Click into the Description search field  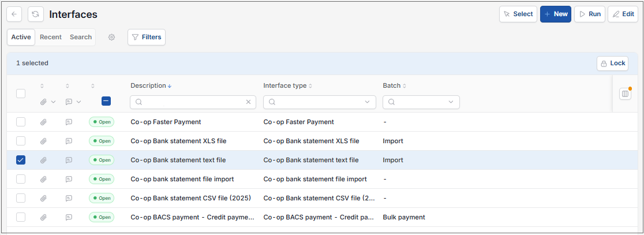193,102
